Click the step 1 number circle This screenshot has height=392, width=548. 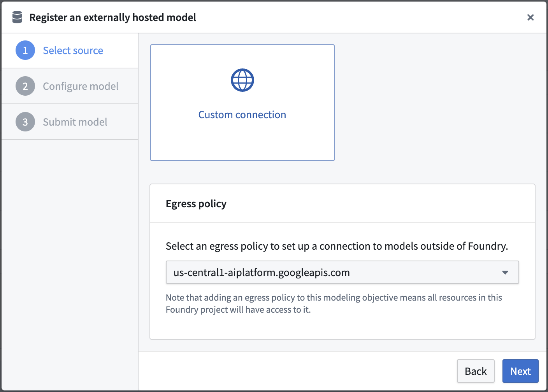[25, 51]
